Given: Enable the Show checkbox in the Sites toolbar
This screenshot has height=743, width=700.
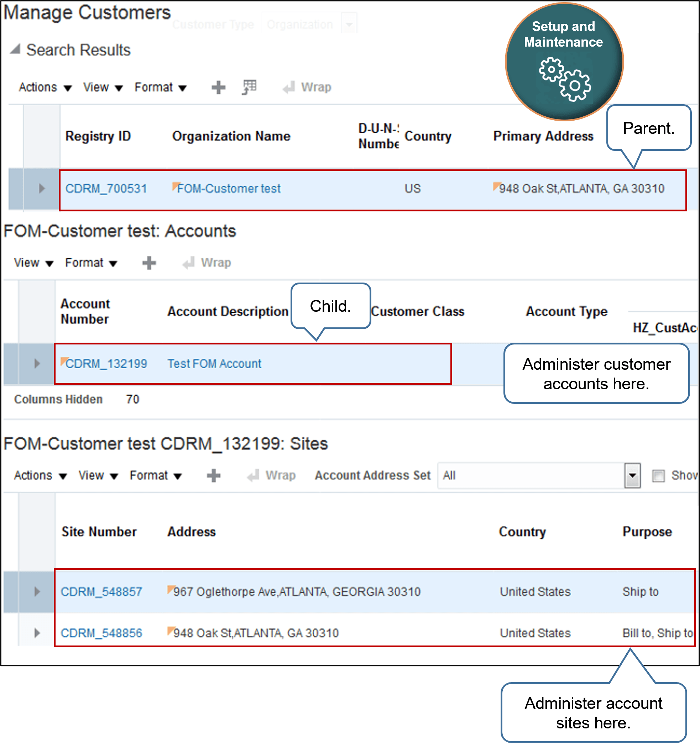Looking at the screenshot, I should click(658, 475).
